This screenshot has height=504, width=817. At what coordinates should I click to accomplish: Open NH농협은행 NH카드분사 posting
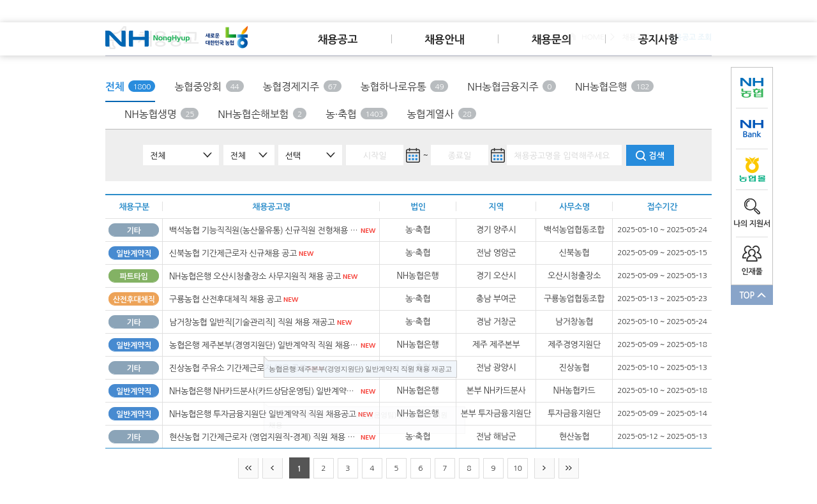tap(262, 390)
